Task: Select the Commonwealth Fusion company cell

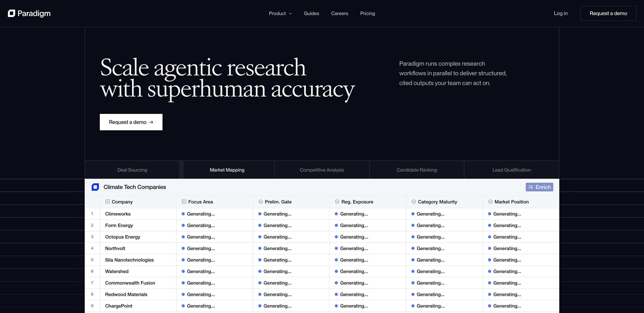Action: pos(138,283)
